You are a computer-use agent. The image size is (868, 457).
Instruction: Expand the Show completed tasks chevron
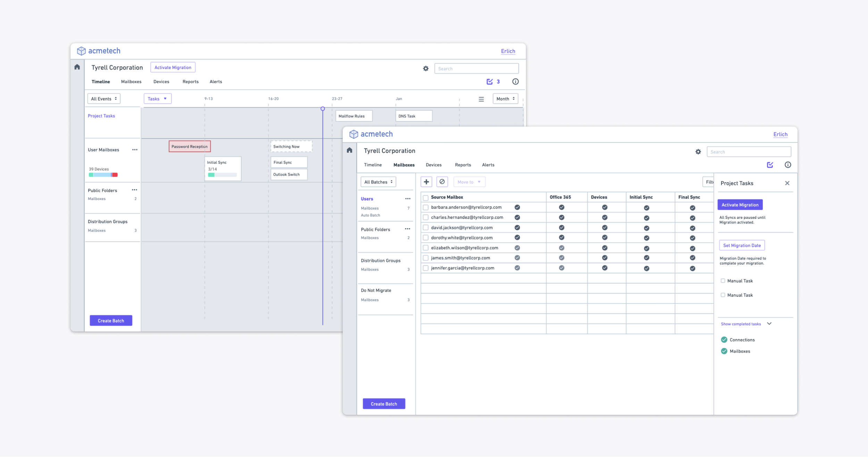tap(769, 324)
